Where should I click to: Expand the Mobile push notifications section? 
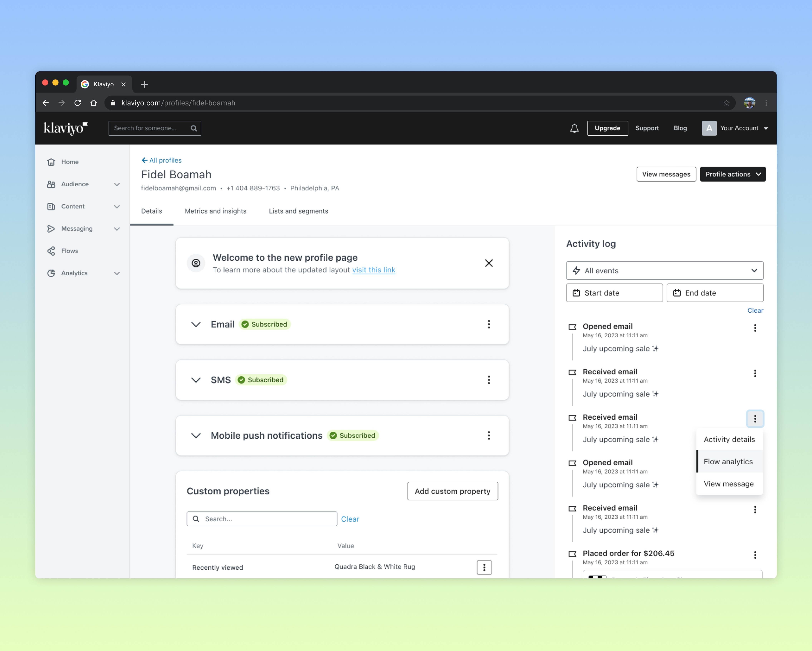[196, 436]
